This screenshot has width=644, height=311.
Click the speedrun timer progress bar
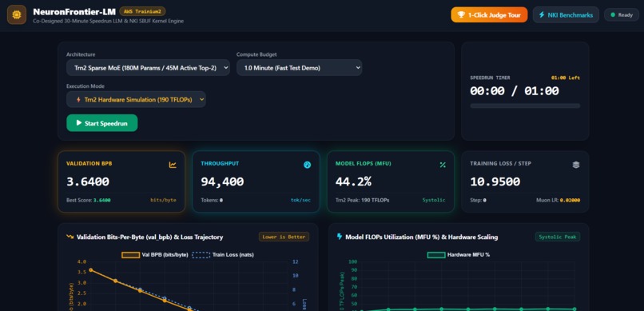point(525,106)
